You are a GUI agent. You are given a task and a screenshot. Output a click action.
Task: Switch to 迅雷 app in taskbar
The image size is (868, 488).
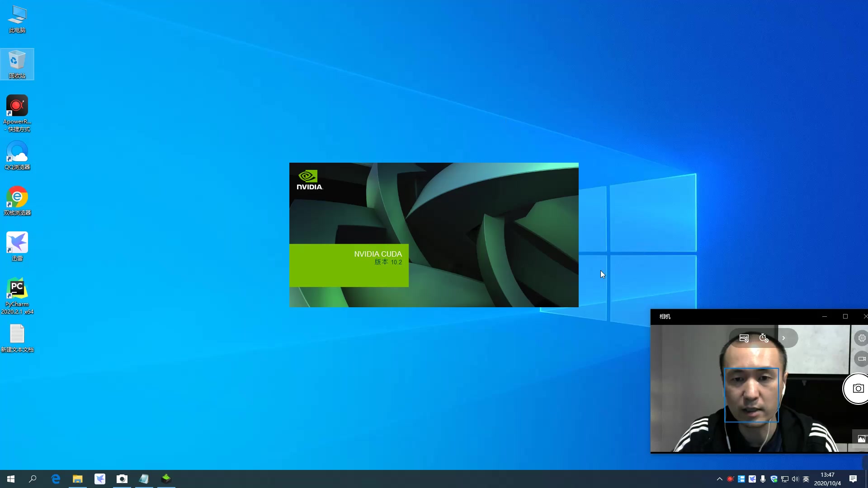[100, 479]
